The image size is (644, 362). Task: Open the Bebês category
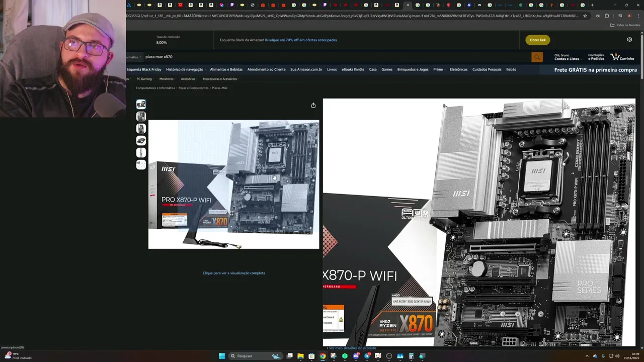511,69
